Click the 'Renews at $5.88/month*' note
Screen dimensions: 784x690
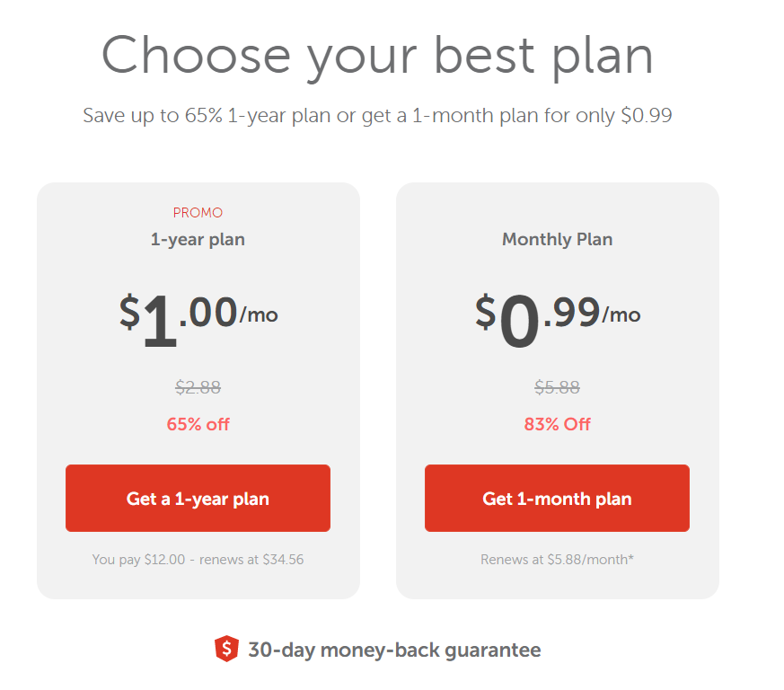557,560
